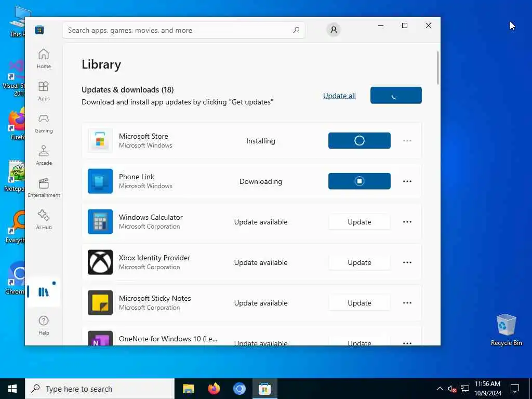Click the muted volume tray icon
The image size is (532, 399).
click(452, 389)
